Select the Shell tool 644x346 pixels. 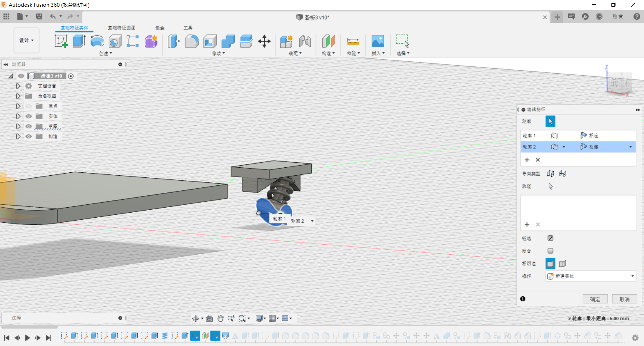pyautogui.click(x=210, y=41)
